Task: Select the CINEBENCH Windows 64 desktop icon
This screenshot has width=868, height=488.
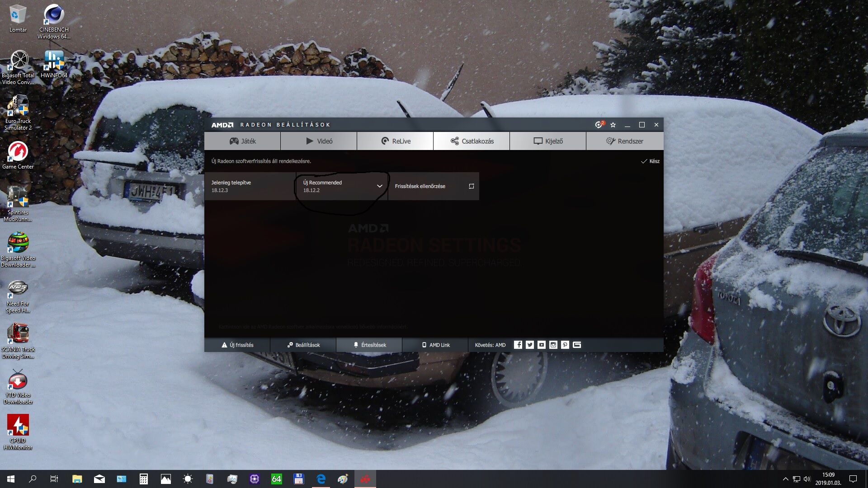Action: coord(54,22)
